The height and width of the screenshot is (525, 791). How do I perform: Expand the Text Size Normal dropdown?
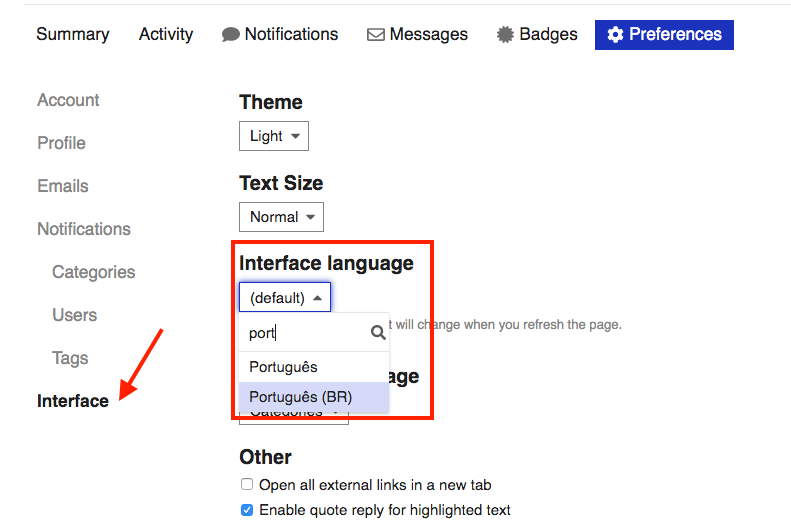coord(281,217)
